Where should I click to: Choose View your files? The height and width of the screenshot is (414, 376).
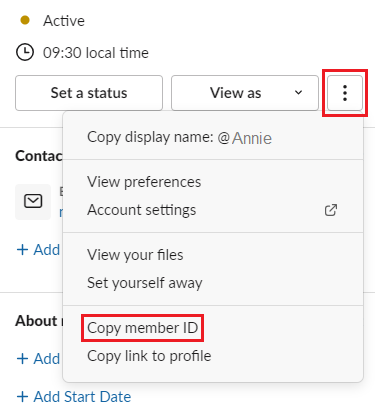point(213,255)
